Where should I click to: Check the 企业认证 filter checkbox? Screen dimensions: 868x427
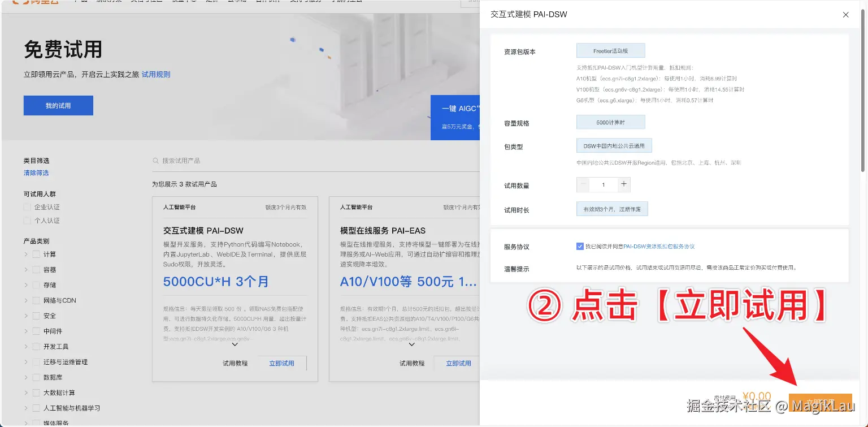click(x=27, y=207)
